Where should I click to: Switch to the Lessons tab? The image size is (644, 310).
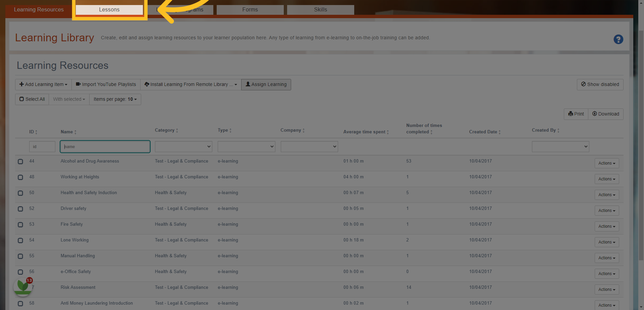click(x=109, y=10)
